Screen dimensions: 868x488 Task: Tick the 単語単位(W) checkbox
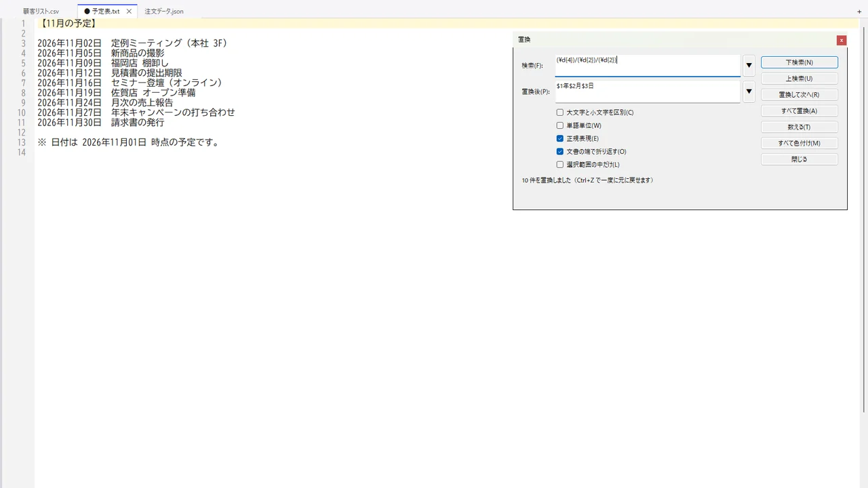point(560,125)
